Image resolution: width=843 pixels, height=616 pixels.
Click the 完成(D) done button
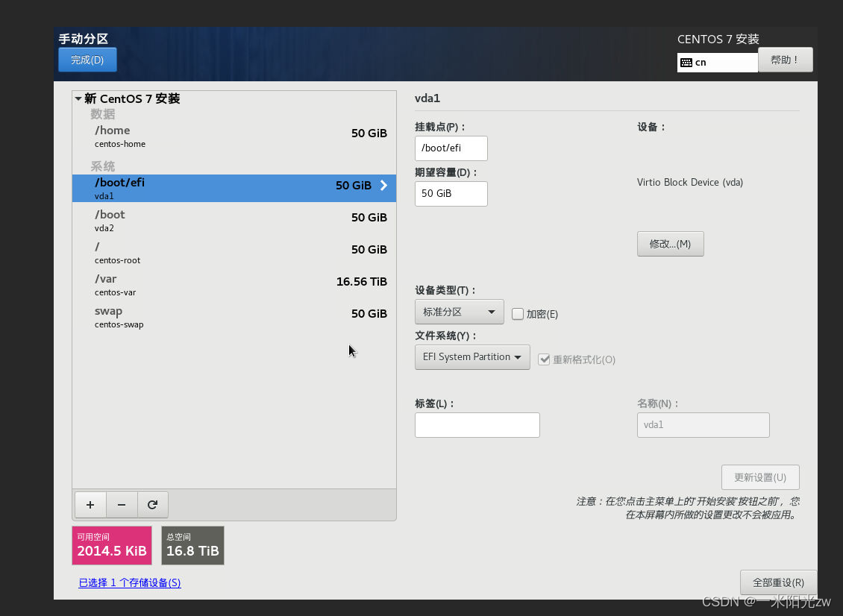[87, 60]
